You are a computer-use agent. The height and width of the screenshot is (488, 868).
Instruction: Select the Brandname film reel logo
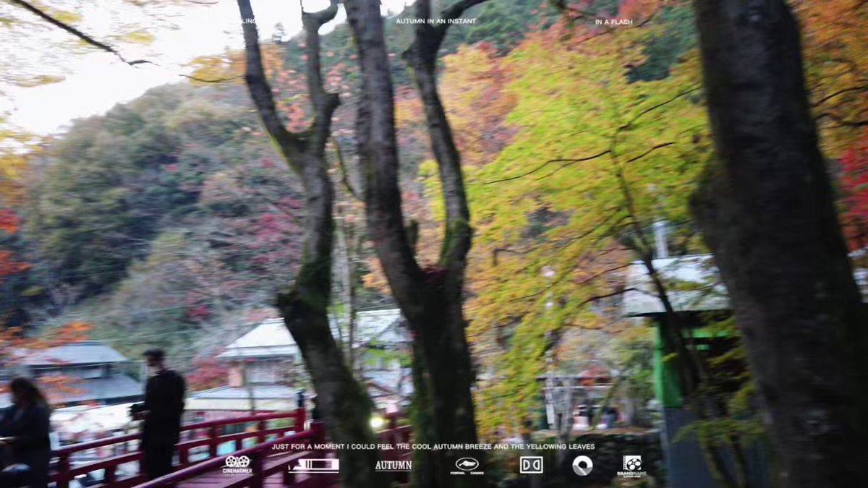(x=632, y=465)
